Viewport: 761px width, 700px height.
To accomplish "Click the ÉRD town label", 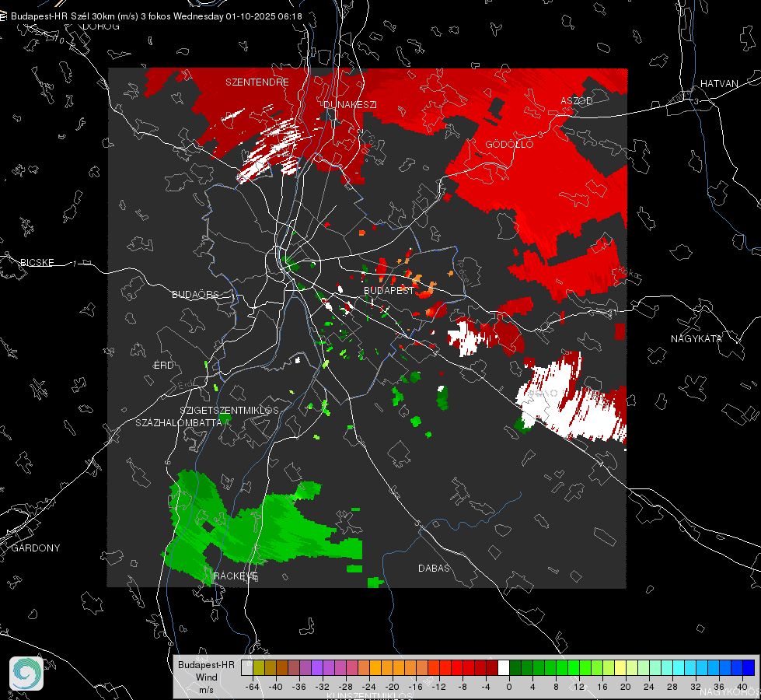I will (x=163, y=366).
